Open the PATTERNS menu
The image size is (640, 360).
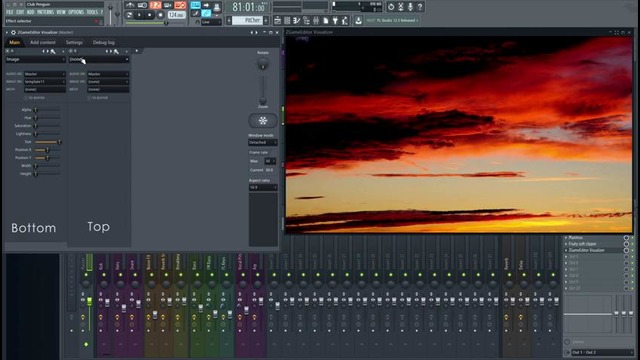point(45,12)
